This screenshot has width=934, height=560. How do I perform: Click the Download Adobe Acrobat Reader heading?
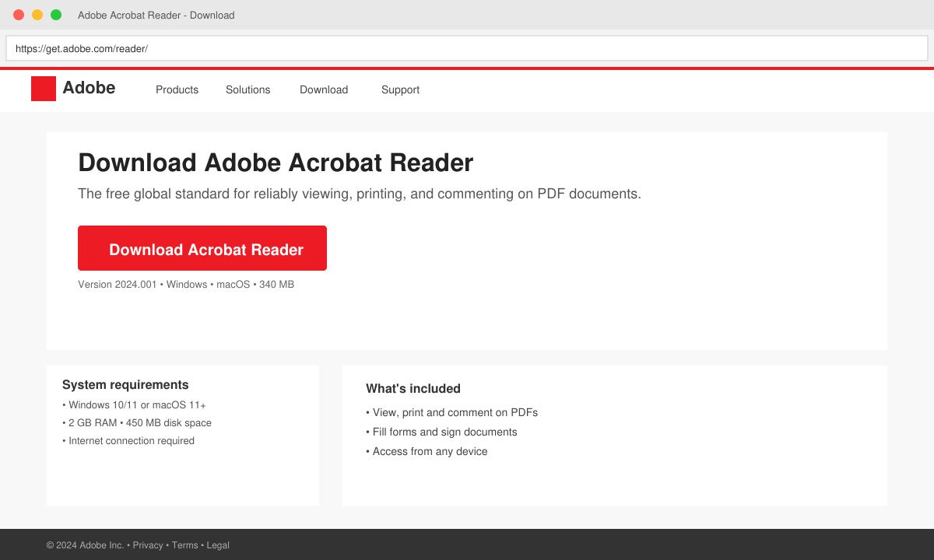click(x=276, y=163)
